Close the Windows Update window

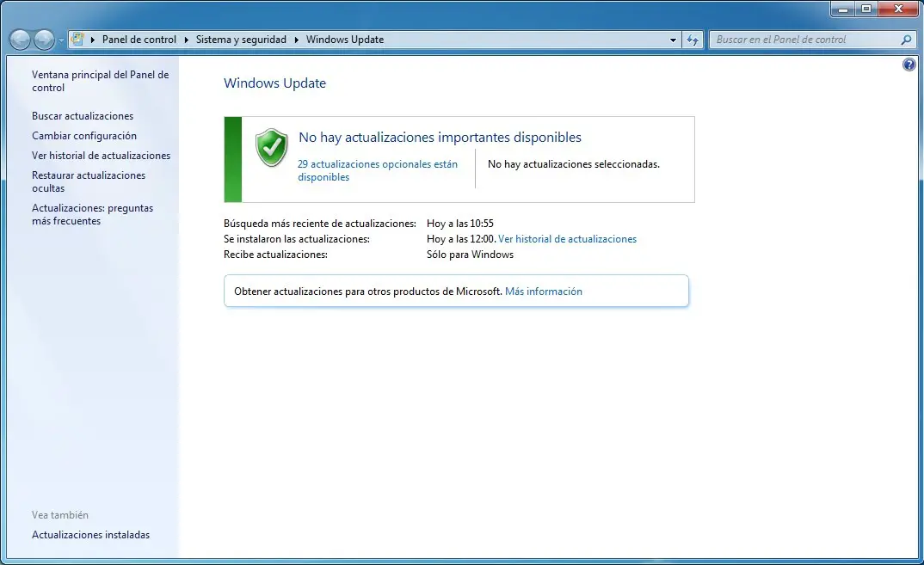pos(899,9)
